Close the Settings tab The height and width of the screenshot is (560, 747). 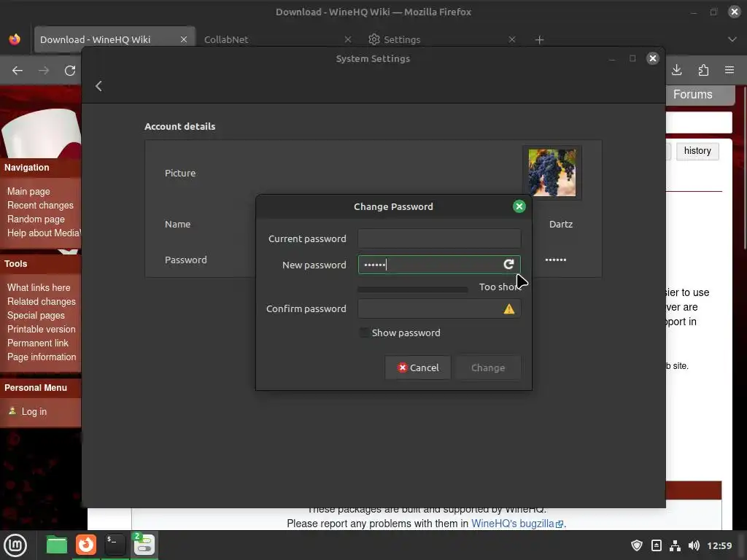(511, 39)
